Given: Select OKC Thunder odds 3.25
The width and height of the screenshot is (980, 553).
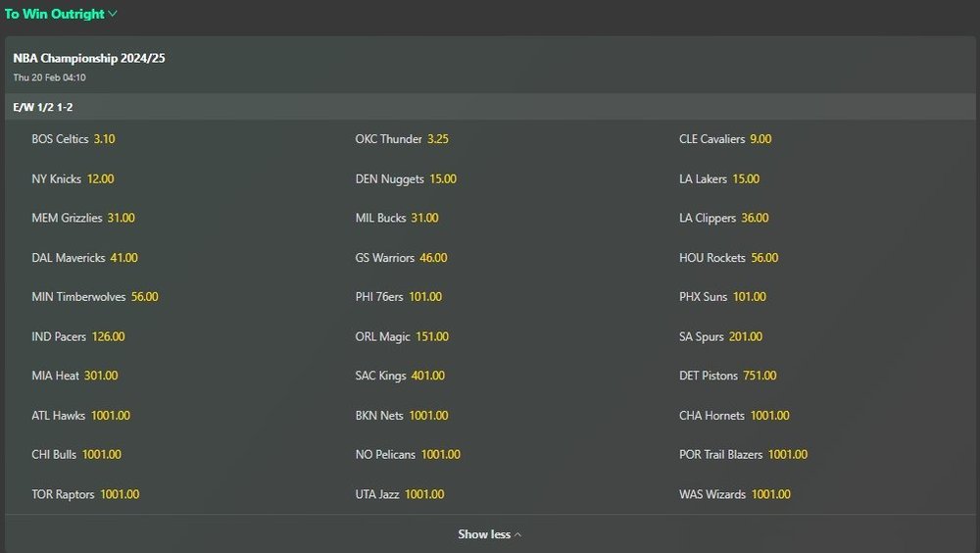Looking at the screenshot, I should [437, 139].
